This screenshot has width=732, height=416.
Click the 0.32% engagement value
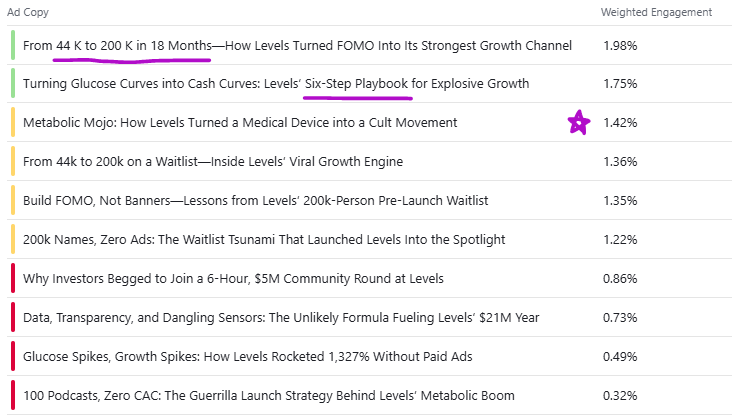coord(620,395)
